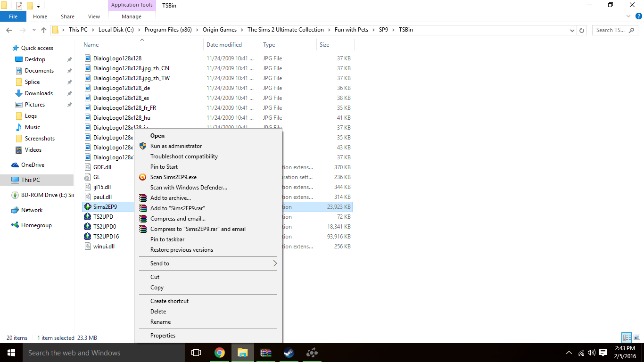Switch to the details view toggle
Viewport: 644px width, 362px height.
627,337
